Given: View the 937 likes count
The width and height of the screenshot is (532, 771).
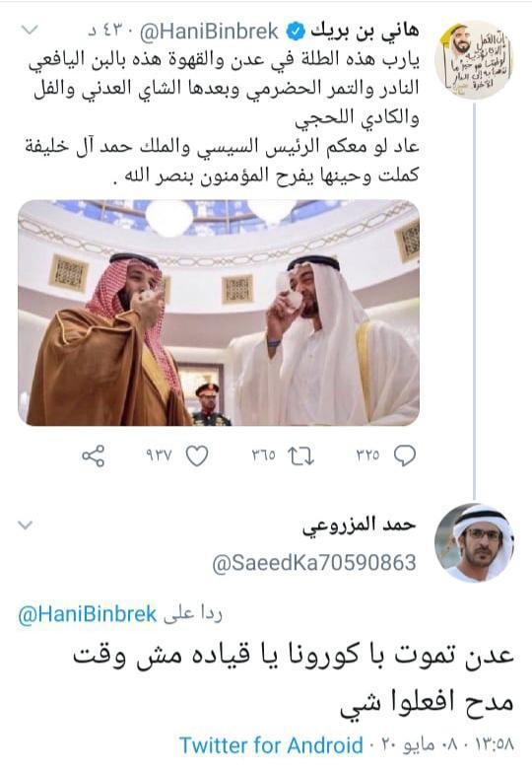Looking at the screenshot, I should click(159, 456).
